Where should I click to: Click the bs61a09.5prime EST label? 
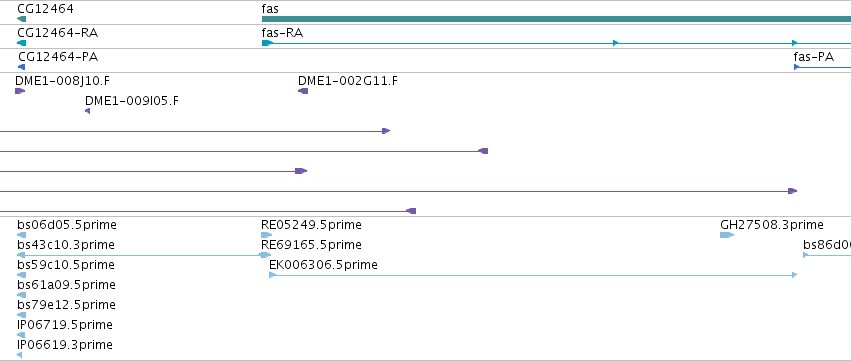[x=66, y=285]
